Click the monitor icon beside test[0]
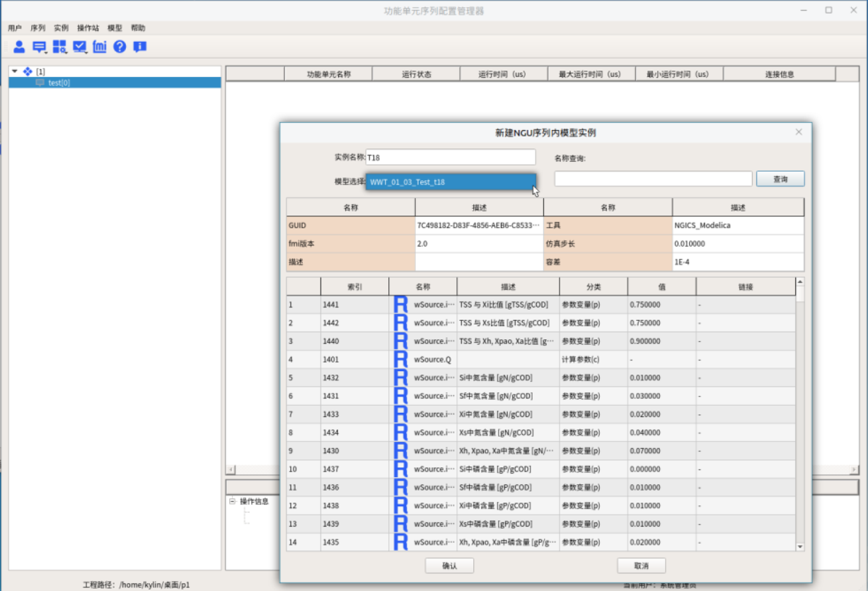This screenshot has height=591, width=868. point(40,83)
